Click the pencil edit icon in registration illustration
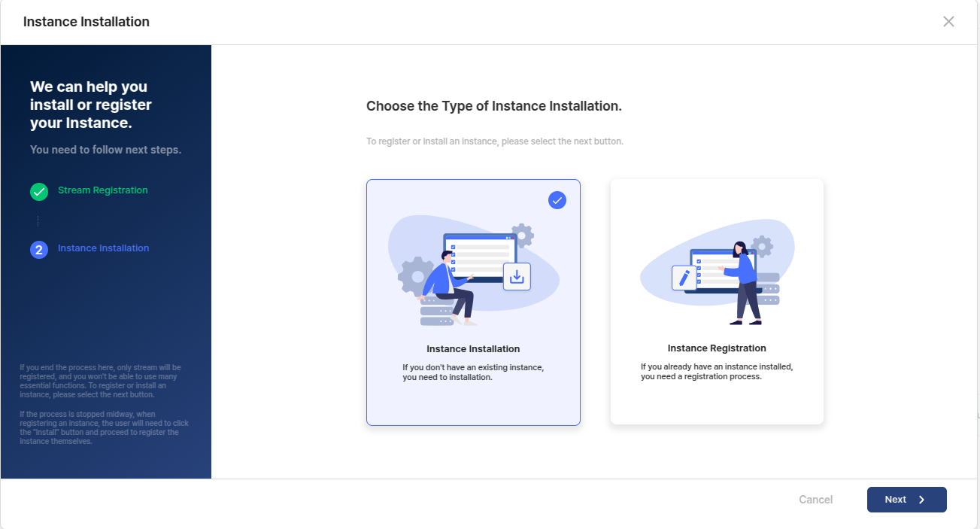The height and width of the screenshot is (529, 980). pyautogui.click(x=684, y=278)
